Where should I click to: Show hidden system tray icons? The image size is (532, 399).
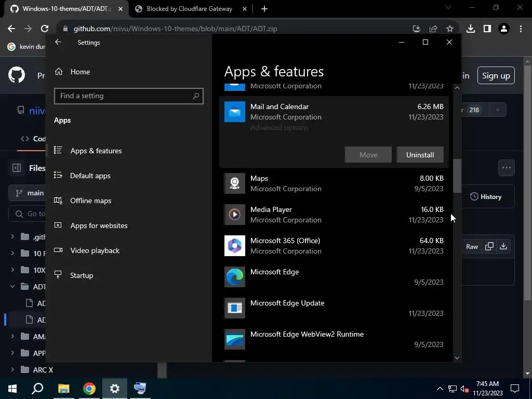[440, 389]
